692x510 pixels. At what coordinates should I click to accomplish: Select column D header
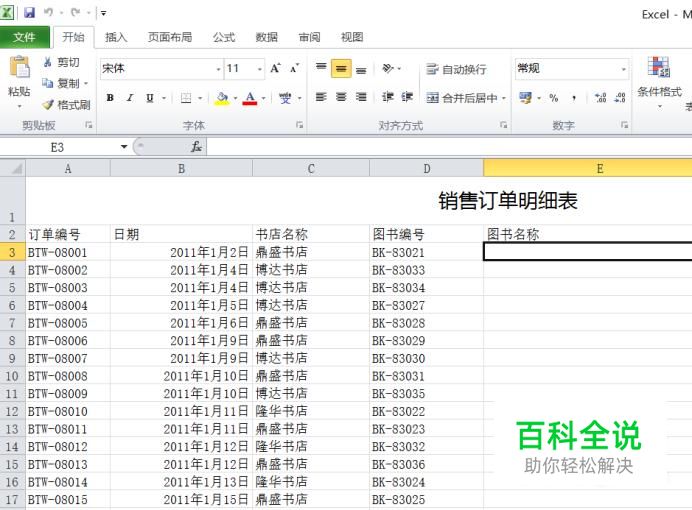[x=426, y=169]
